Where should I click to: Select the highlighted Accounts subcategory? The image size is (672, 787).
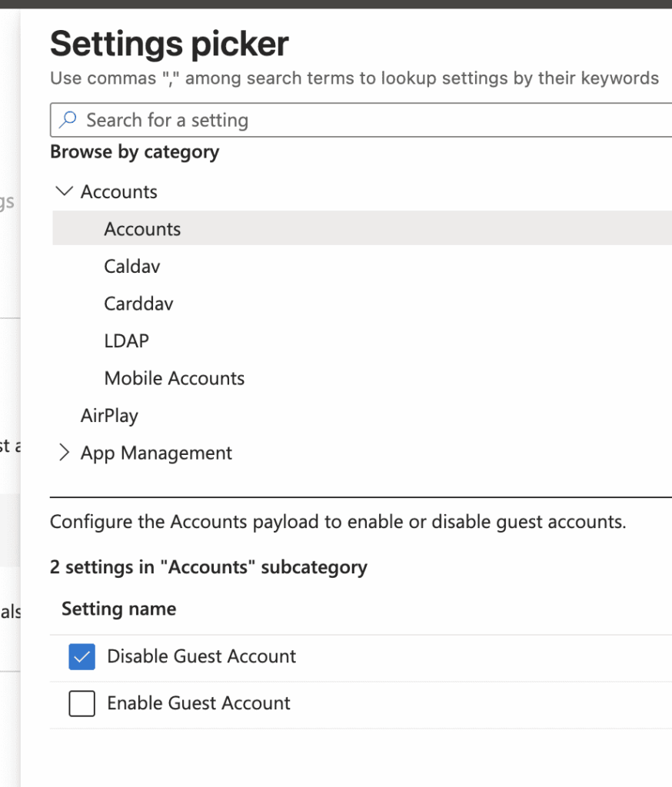[x=143, y=229]
